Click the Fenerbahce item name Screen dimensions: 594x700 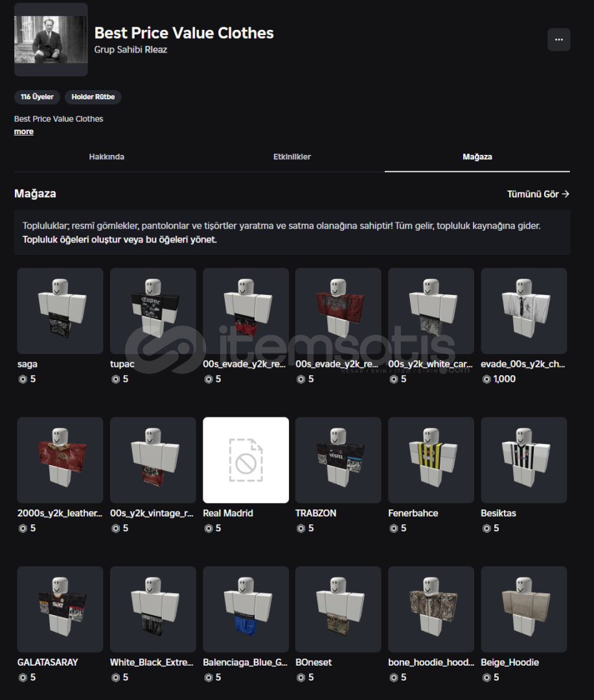tap(413, 513)
